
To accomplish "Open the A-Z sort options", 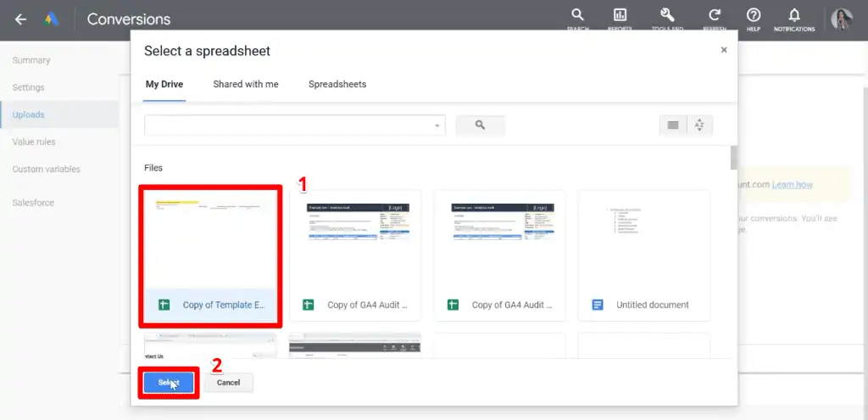I will 699,126.
